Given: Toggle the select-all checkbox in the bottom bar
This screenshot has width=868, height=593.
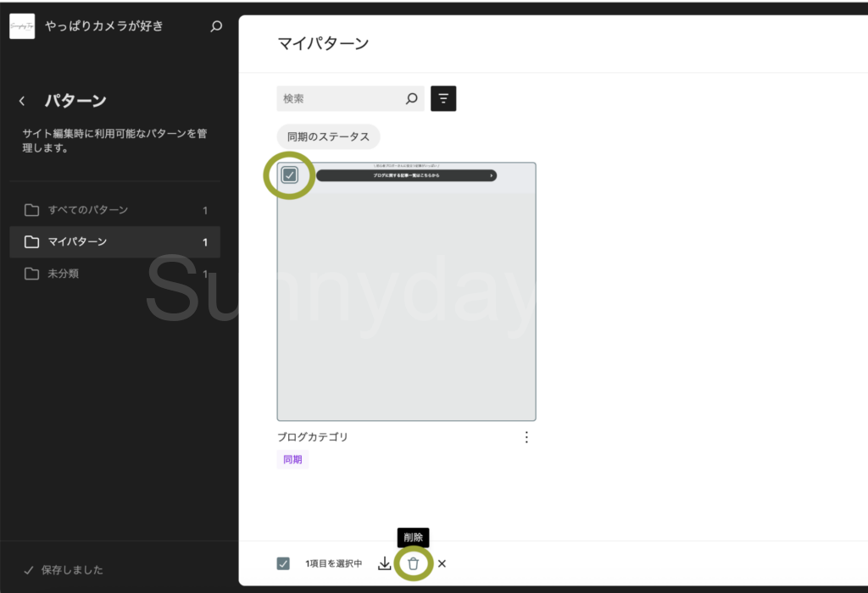Looking at the screenshot, I should 284,563.
